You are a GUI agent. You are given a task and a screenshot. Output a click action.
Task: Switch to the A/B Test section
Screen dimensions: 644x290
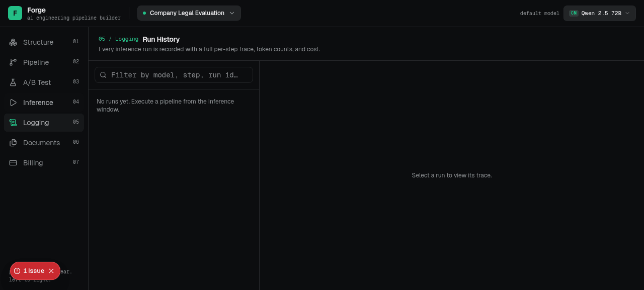pos(44,82)
